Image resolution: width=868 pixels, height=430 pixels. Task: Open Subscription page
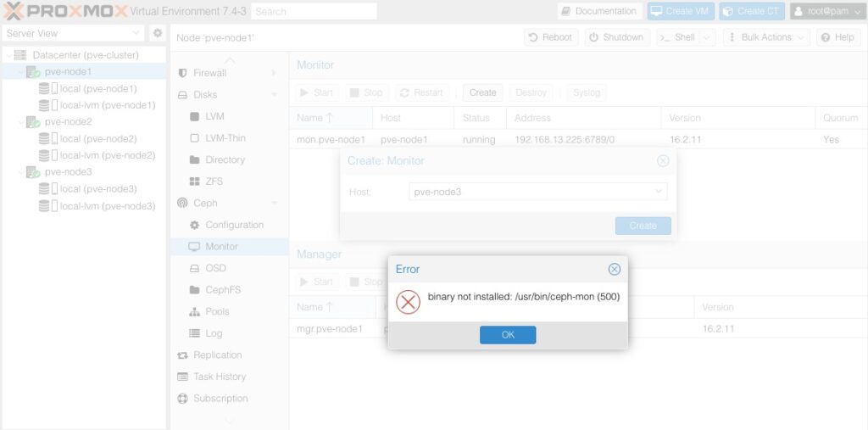pyautogui.click(x=220, y=399)
